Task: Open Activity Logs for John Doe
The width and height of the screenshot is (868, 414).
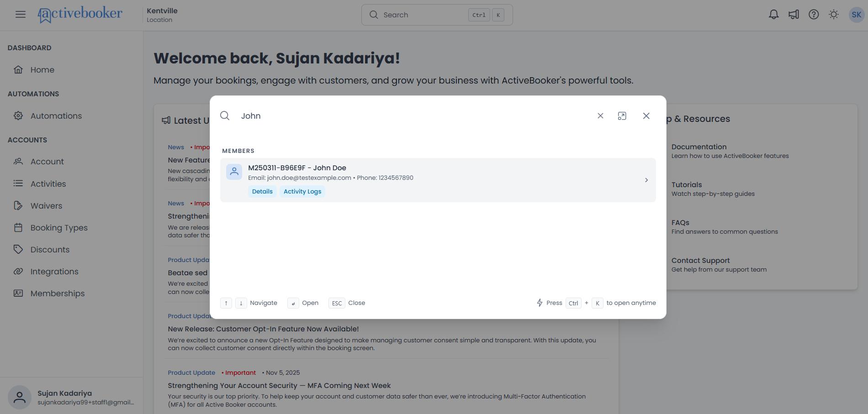Action: pos(302,192)
